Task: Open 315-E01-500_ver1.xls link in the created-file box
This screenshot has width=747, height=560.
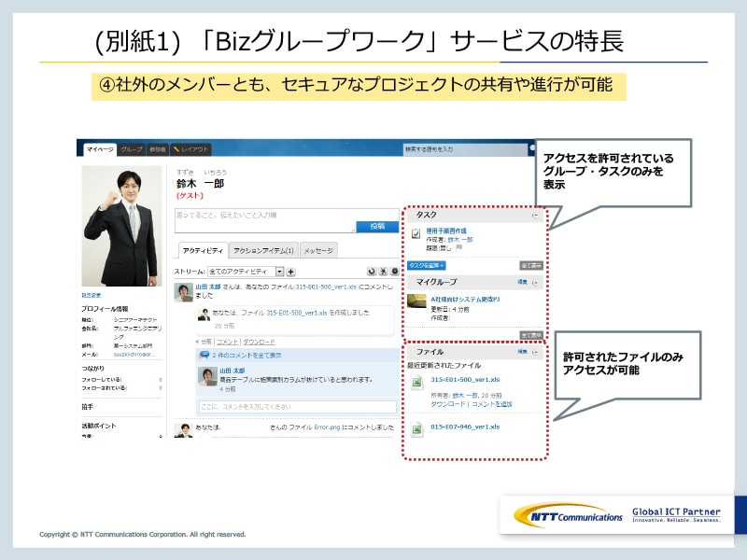Action: click(x=297, y=313)
